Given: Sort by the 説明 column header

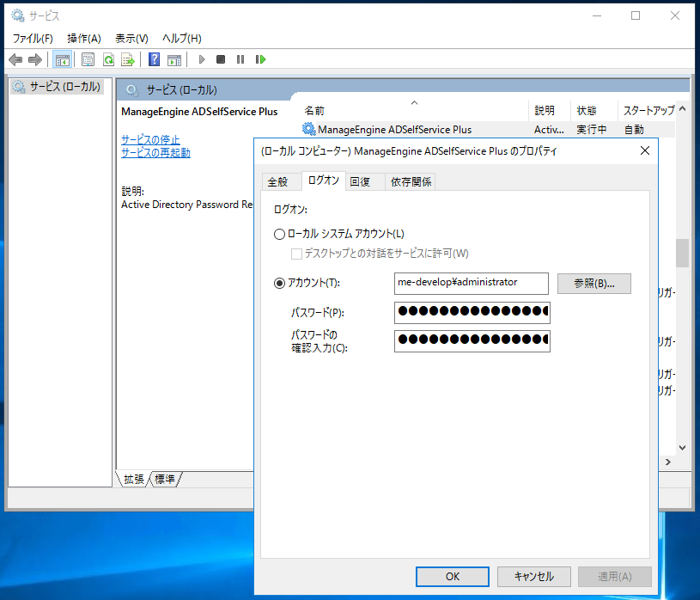Looking at the screenshot, I should pyautogui.click(x=550, y=110).
